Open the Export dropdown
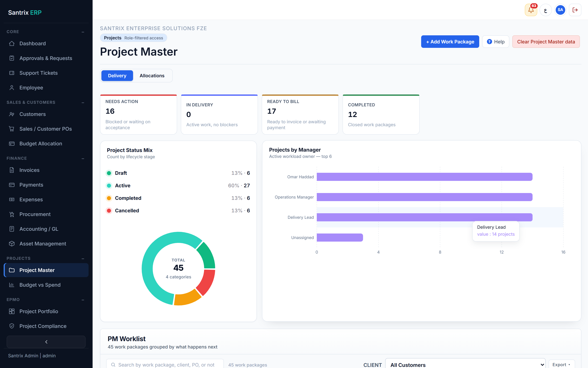Image resolution: width=588 pixels, height=368 pixels. tap(562, 364)
